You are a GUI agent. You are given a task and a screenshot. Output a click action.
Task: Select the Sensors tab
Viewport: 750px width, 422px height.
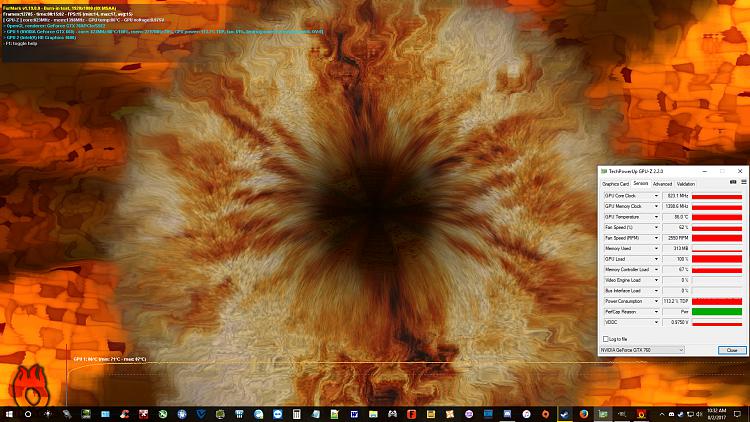[x=640, y=183]
